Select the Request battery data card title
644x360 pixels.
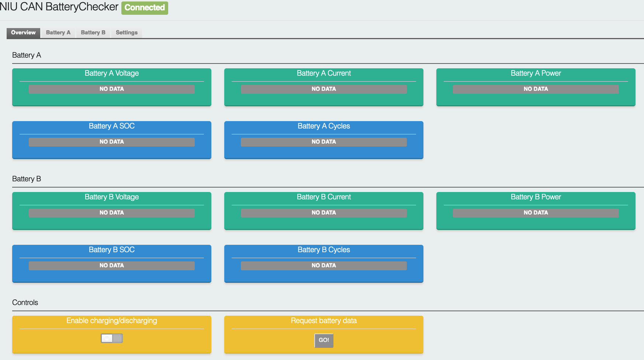323,320
